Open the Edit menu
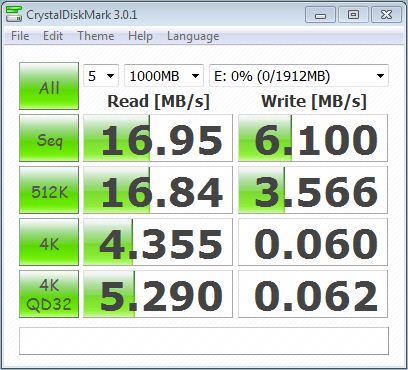This screenshot has height=370, width=408. [53, 36]
